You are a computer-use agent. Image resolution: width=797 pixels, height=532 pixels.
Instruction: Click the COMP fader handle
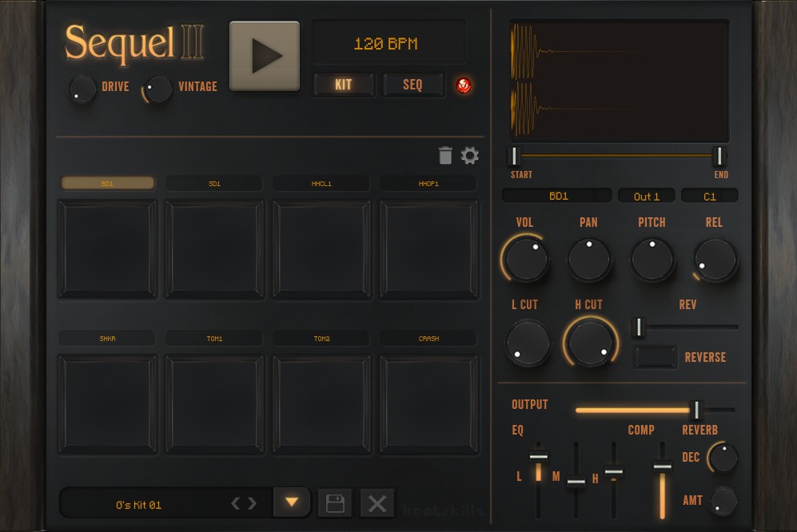click(663, 466)
